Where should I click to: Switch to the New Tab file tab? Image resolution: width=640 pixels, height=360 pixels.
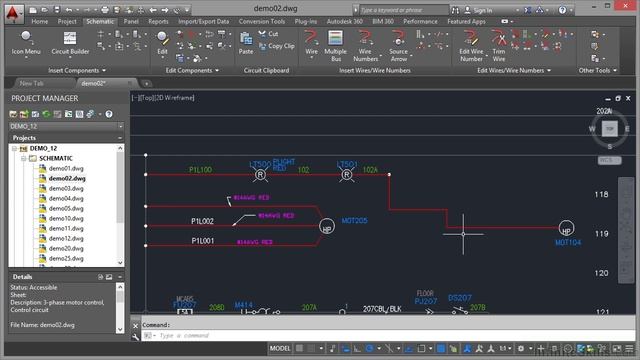(x=32, y=83)
